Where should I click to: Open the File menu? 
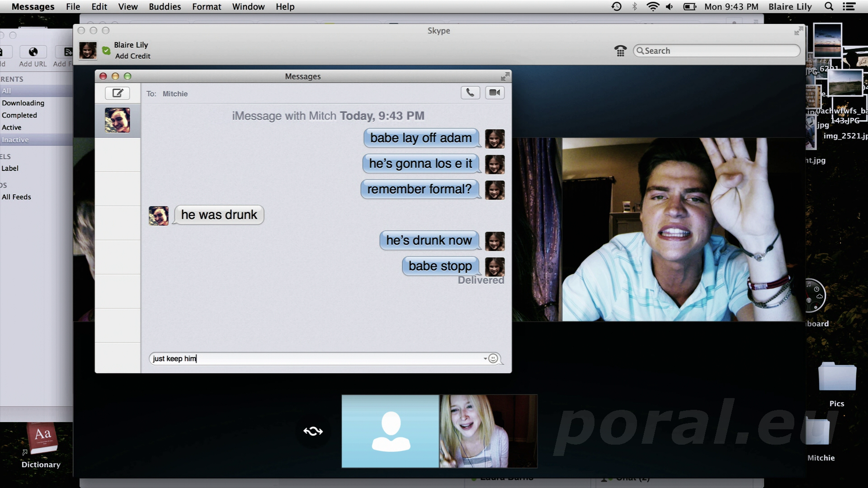pyautogui.click(x=73, y=7)
